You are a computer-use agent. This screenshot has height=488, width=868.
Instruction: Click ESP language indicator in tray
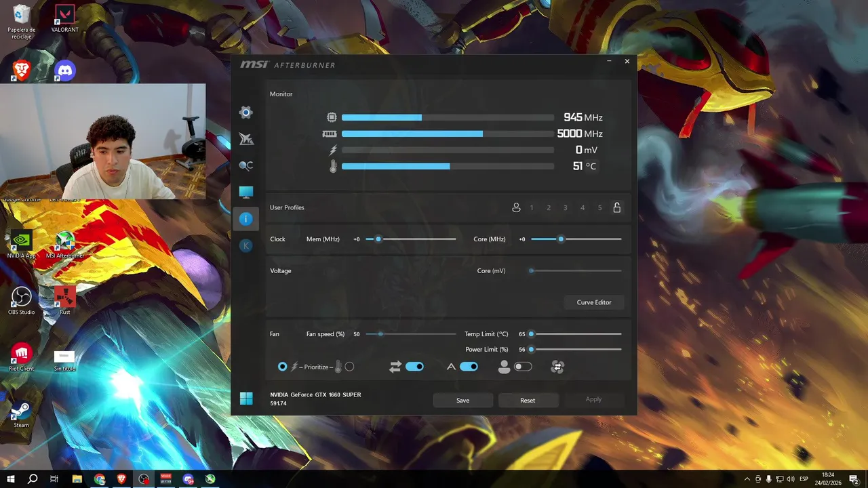pos(804,479)
